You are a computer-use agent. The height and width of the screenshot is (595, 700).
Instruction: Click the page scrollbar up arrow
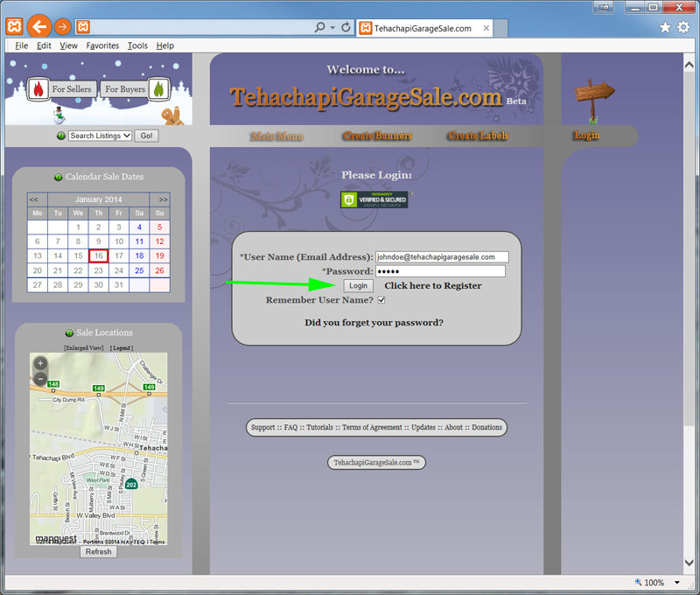point(689,65)
